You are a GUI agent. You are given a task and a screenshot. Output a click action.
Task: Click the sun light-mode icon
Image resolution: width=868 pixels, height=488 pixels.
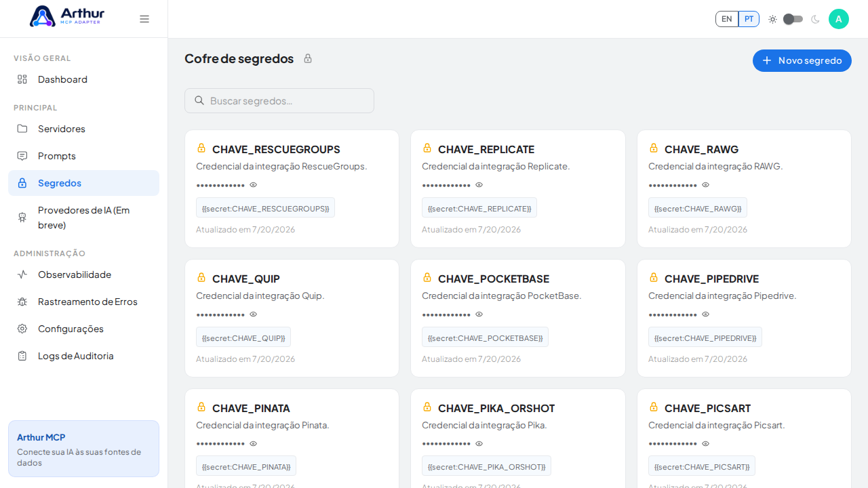coord(772,19)
